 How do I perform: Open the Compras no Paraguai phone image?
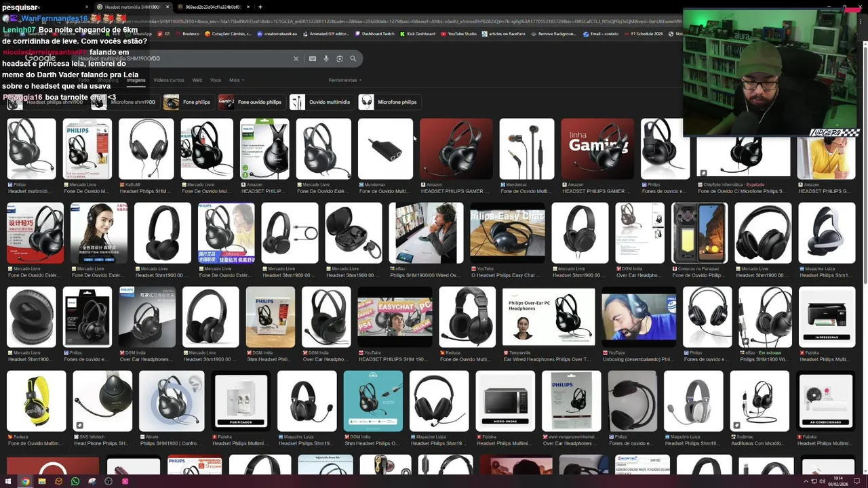pos(699,233)
